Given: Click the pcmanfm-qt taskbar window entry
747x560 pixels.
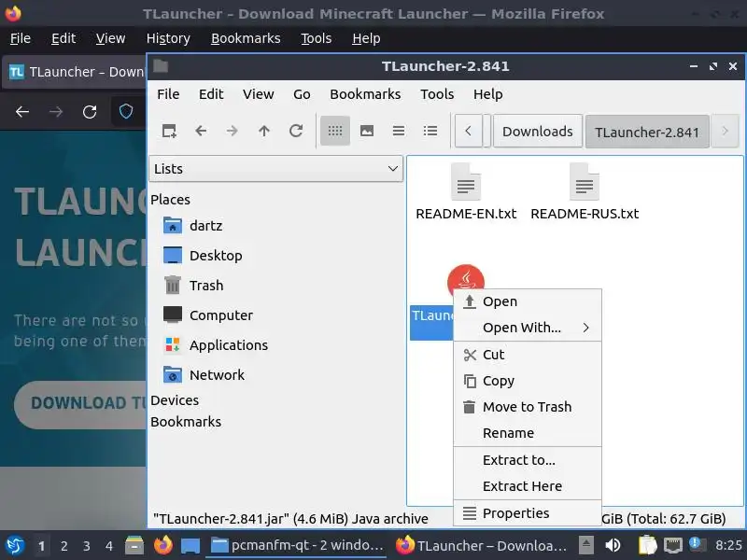Looking at the screenshot, I should (x=296, y=546).
